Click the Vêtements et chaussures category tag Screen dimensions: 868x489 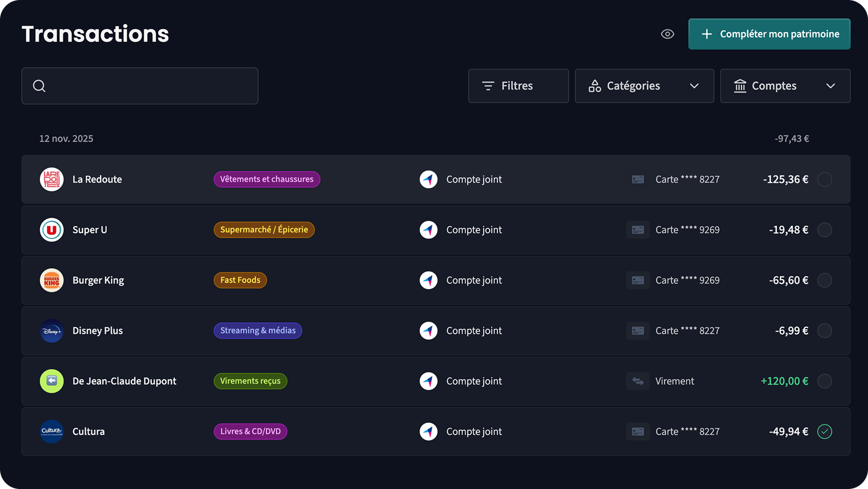[267, 179]
